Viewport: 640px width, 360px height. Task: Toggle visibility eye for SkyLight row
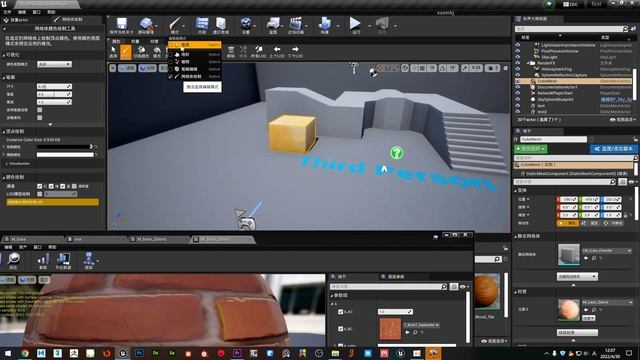tap(518, 57)
